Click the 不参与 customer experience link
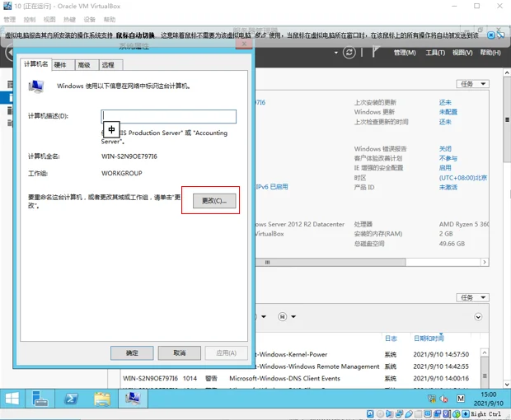 click(x=448, y=158)
